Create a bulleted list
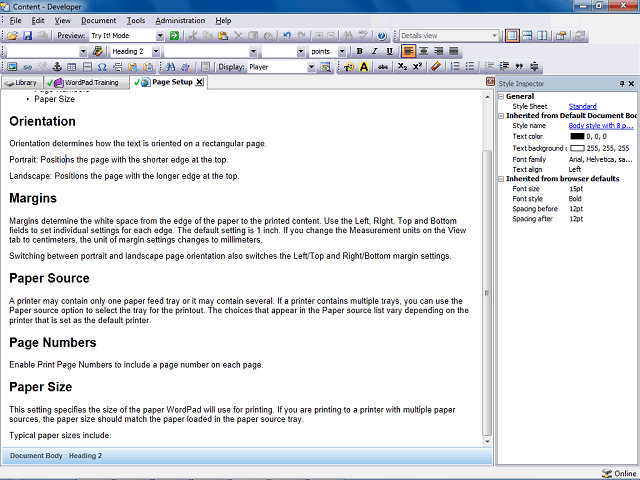Image resolution: width=640 pixels, height=480 pixels. (x=470, y=67)
